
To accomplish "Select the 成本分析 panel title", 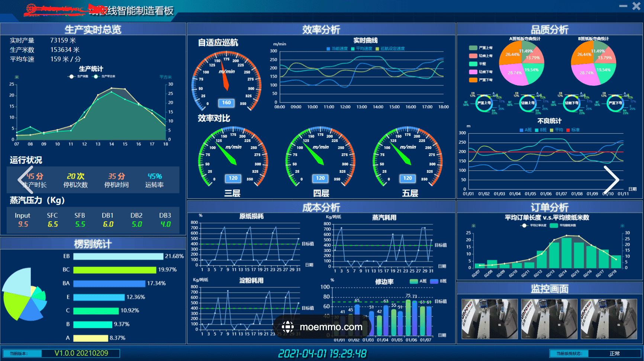I will pos(321,207).
